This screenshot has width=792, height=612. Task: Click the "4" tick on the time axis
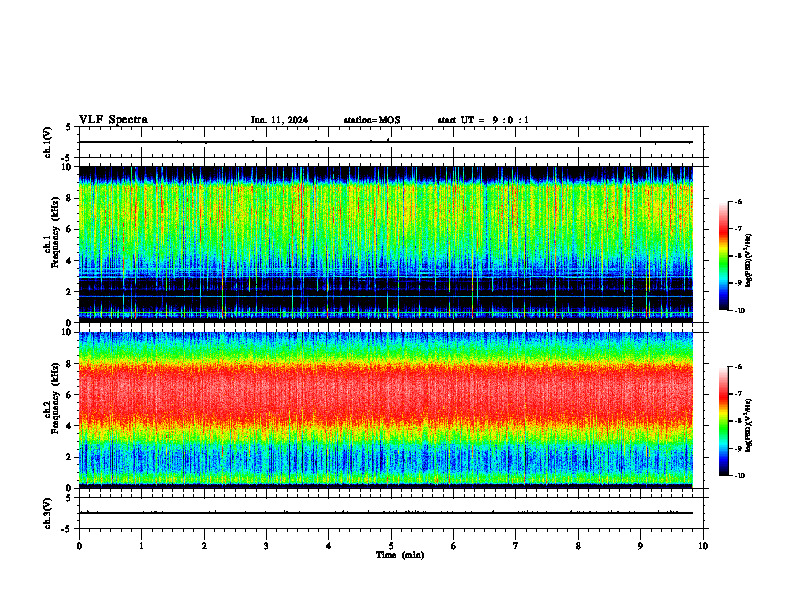[x=328, y=546]
